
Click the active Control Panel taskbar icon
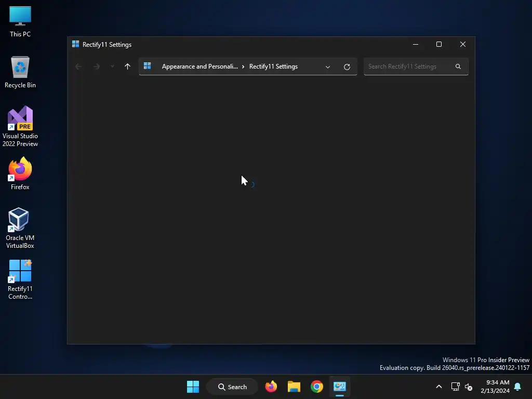[x=340, y=387]
